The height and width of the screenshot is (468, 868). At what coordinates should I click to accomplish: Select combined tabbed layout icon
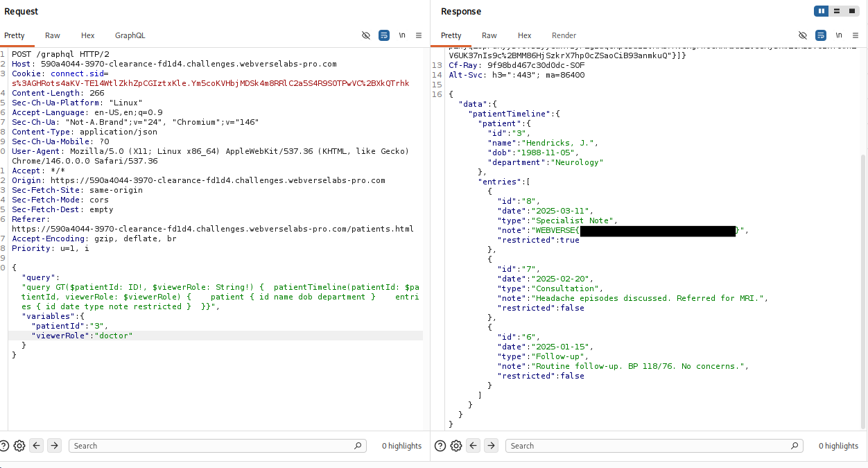(851, 11)
